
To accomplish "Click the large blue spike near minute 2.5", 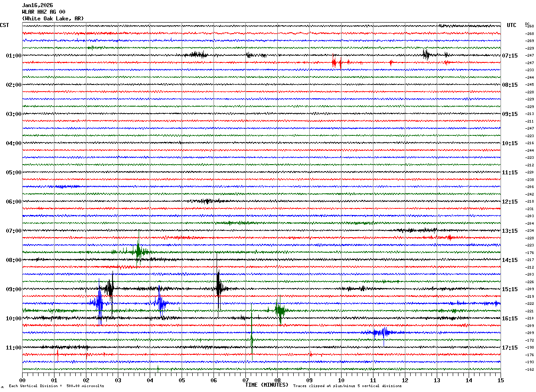I will [99, 304].
